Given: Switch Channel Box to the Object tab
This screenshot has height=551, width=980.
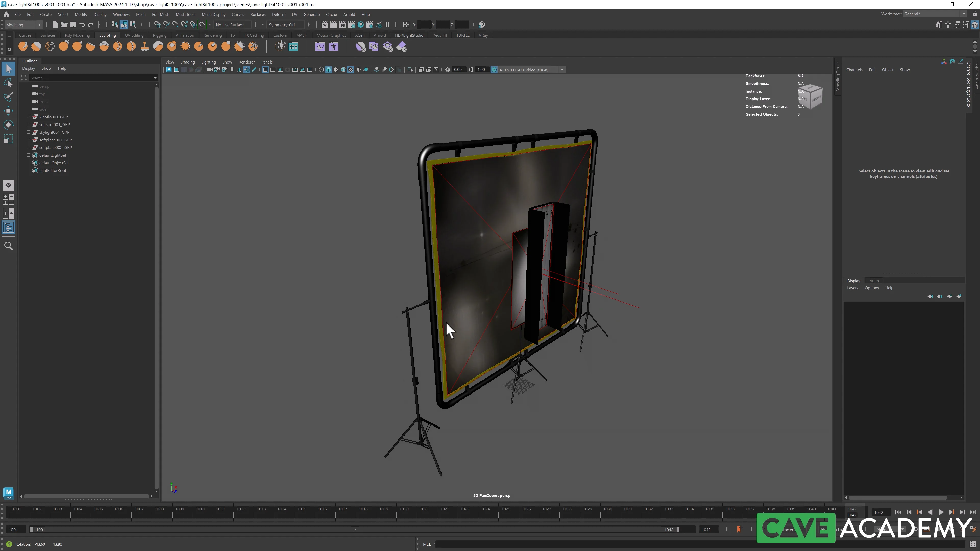Looking at the screenshot, I should coord(888,70).
